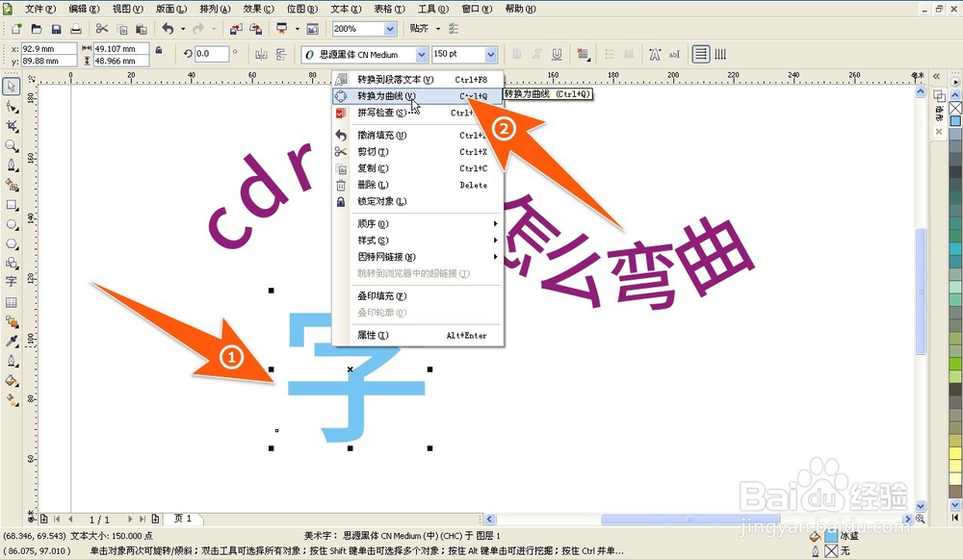Viewport: 963px width, 560px height.
Task: Select the Eyedropper tool
Action: click(x=12, y=339)
